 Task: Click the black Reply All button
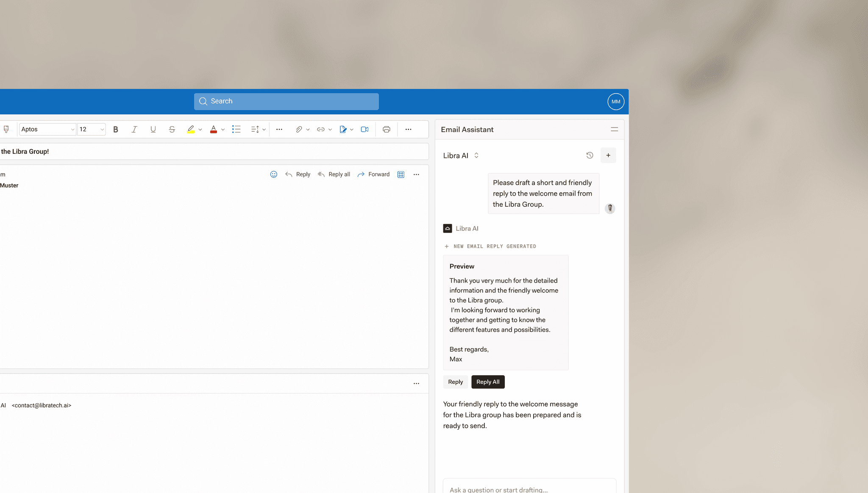point(488,382)
